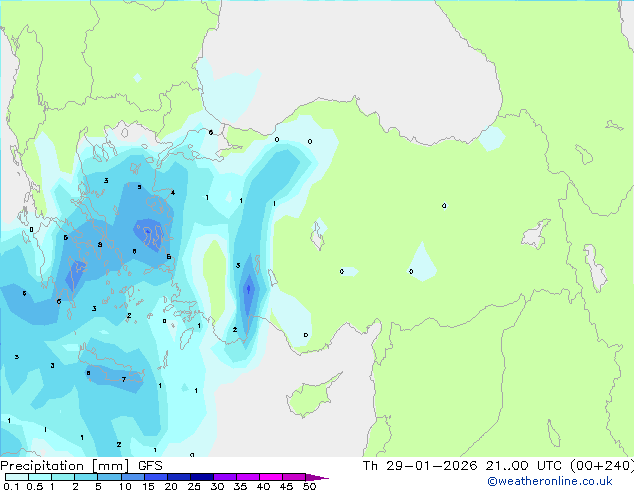The height and width of the screenshot is (490, 634).
Task: Click the 0.1–0.5 mm lightest legend swatch
Action: (17, 477)
